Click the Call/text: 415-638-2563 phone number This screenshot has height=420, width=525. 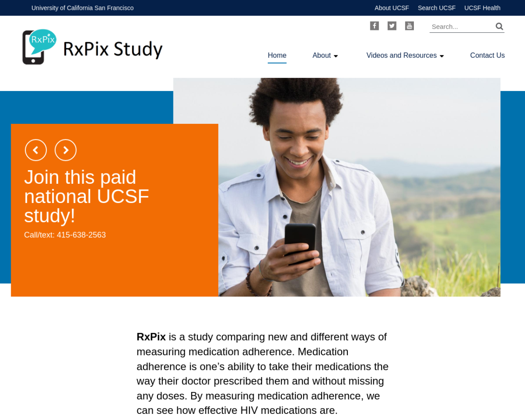click(x=65, y=235)
